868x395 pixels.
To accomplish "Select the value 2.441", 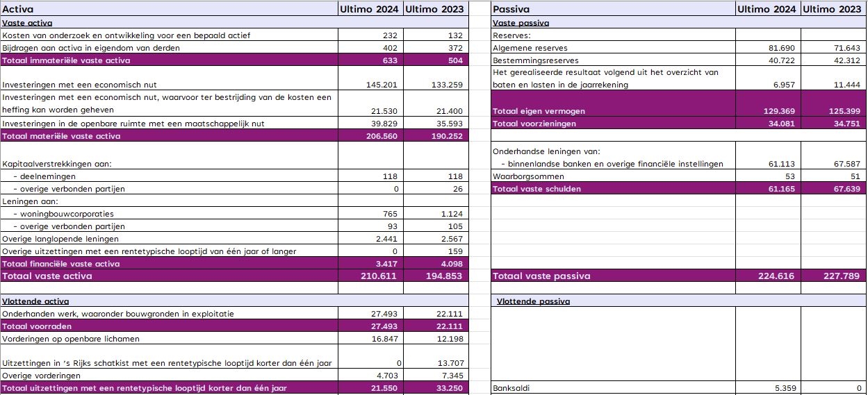I will 386,239.
